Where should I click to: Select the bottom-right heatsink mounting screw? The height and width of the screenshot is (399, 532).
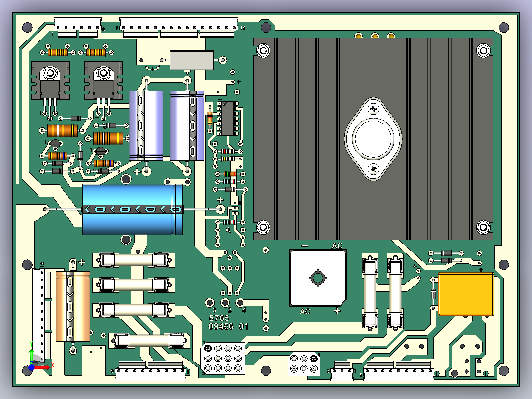(x=483, y=227)
